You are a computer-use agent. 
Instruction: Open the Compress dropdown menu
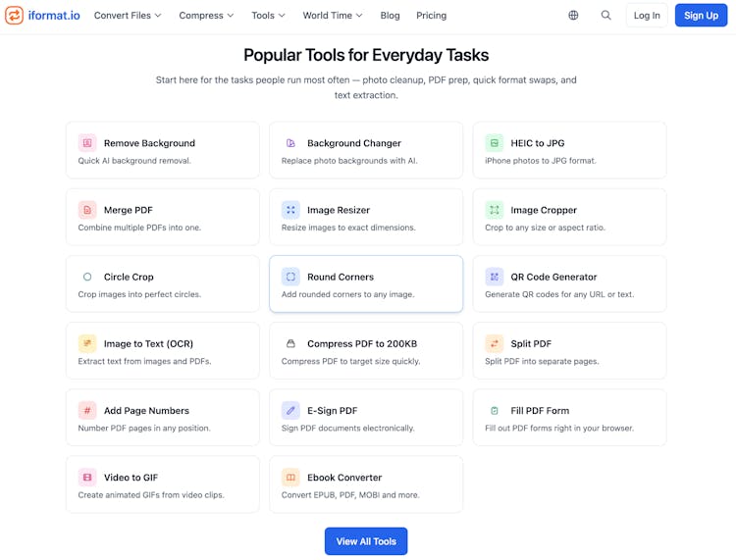(206, 16)
